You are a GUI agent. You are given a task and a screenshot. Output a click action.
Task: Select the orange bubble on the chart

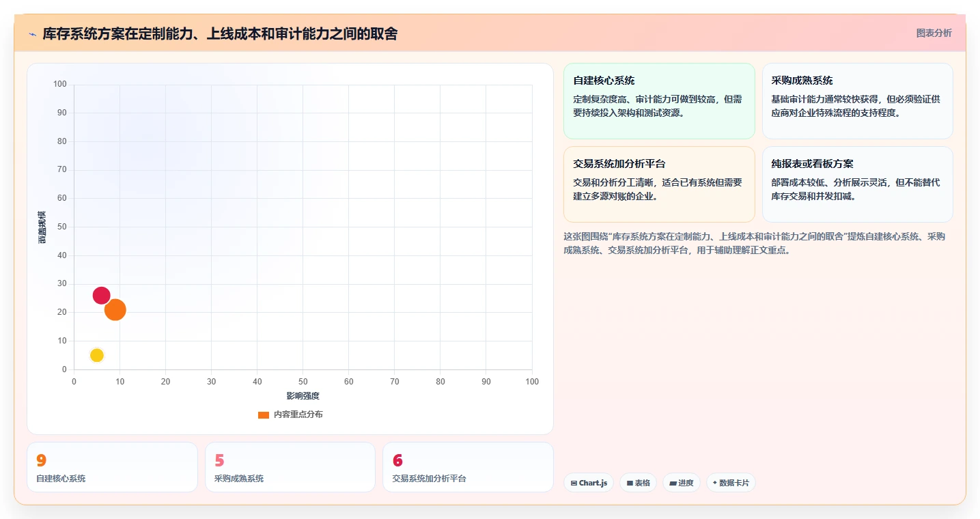tap(115, 310)
